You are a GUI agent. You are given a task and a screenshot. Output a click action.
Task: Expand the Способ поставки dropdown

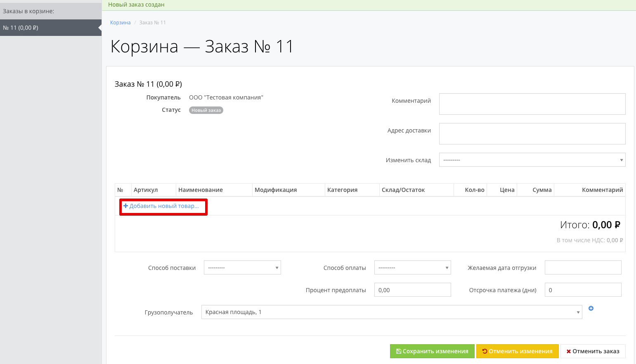tap(242, 267)
